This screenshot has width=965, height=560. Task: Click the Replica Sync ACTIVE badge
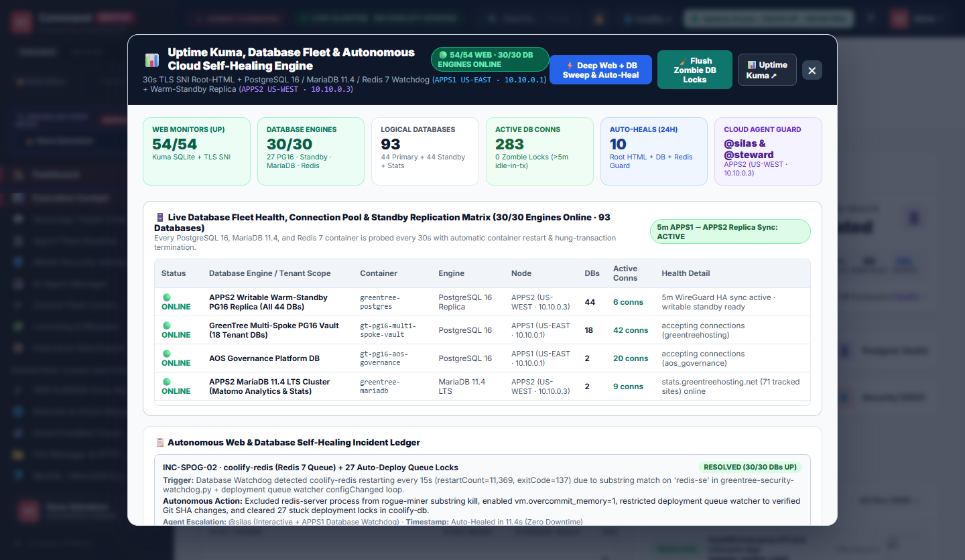click(730, 232)
